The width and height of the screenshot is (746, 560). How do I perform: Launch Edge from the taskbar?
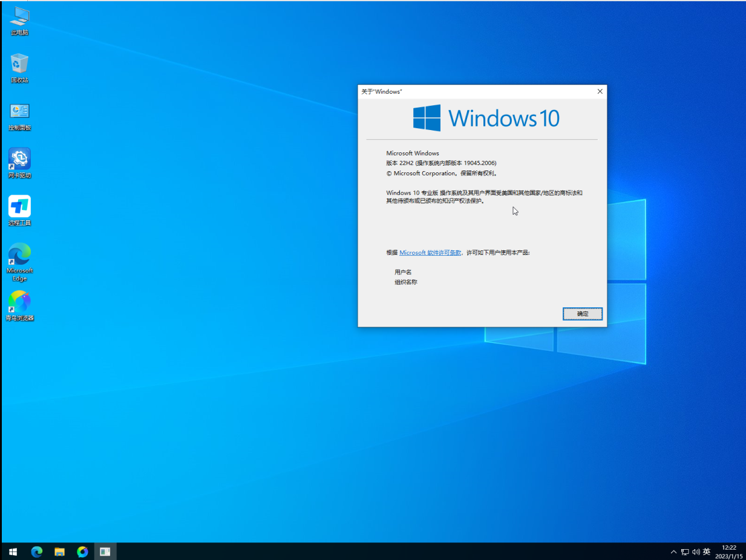[x=37, y=552]
